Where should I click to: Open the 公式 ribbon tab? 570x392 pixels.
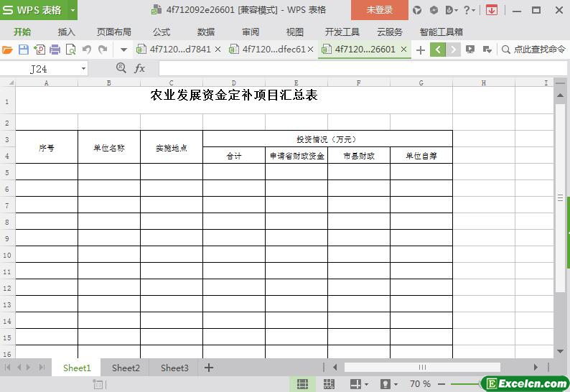[x=162, y=32]
